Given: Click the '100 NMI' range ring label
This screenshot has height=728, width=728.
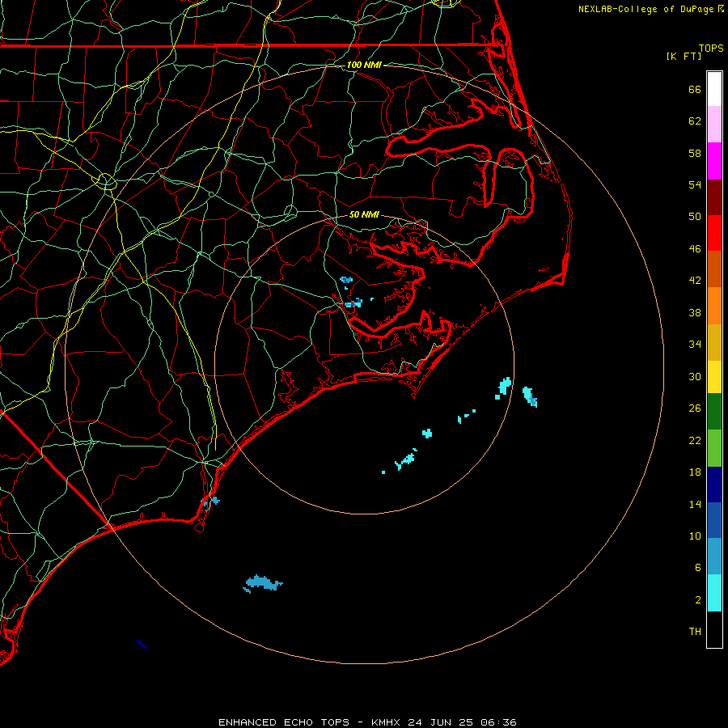Looking at the screenshot, I should 364,65.
